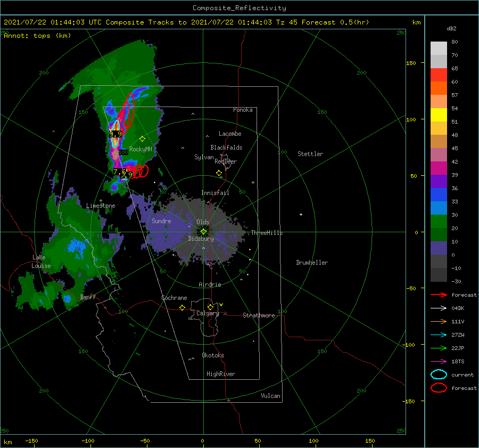Click the yellow radar site diamond near Olds

203,232
